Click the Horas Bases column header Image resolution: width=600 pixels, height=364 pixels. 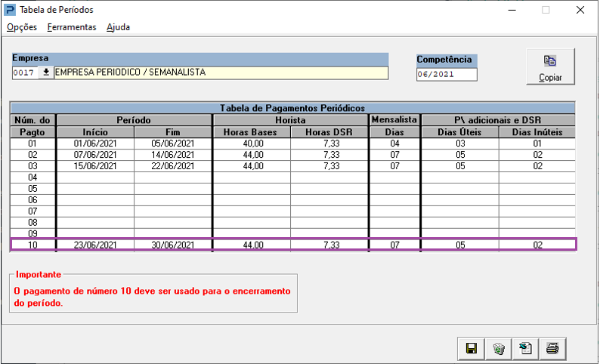252,132
